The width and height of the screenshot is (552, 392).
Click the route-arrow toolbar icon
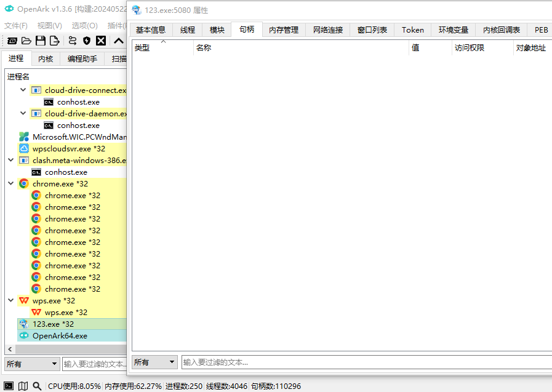[72, 41]
